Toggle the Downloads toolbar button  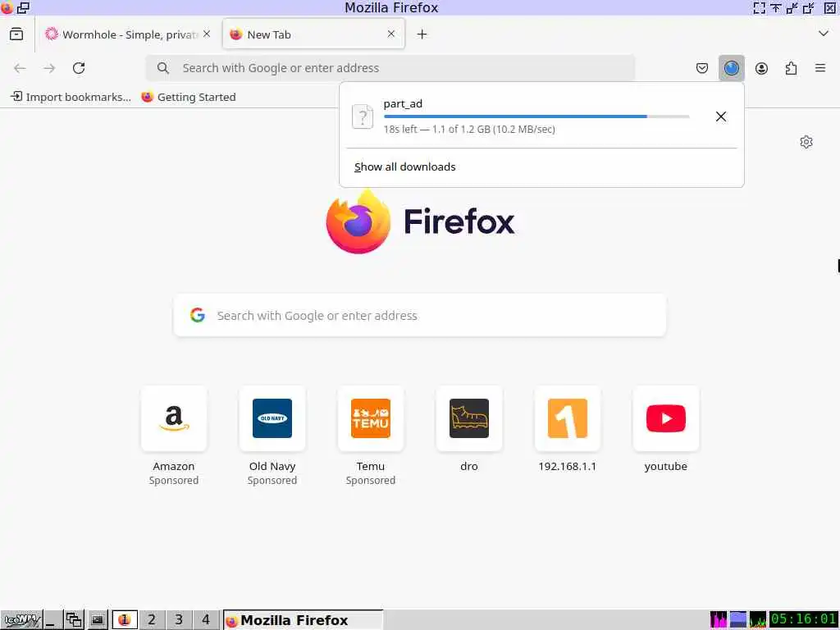point(731,68)
